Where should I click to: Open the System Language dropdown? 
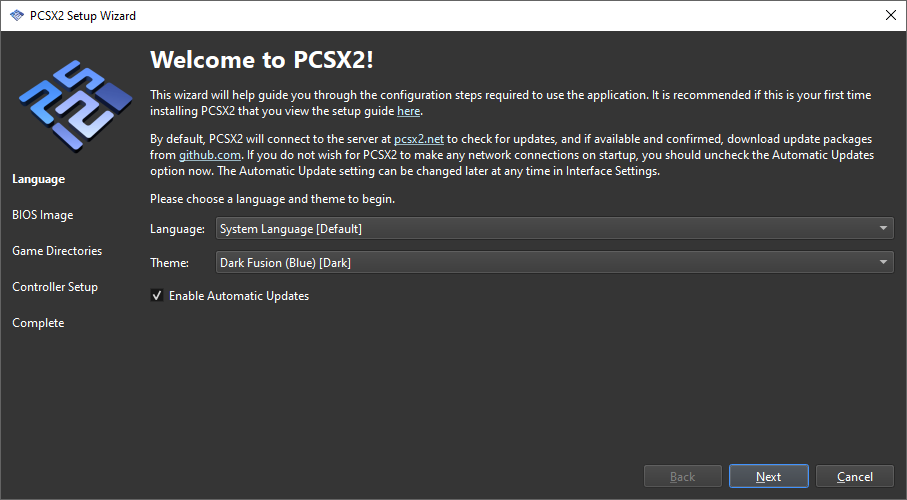(554, 229)
